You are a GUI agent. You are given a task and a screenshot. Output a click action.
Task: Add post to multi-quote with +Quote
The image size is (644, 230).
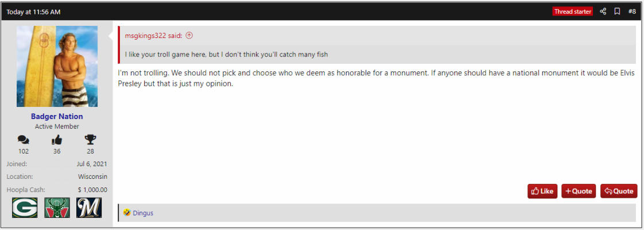(x=579, y=191)
